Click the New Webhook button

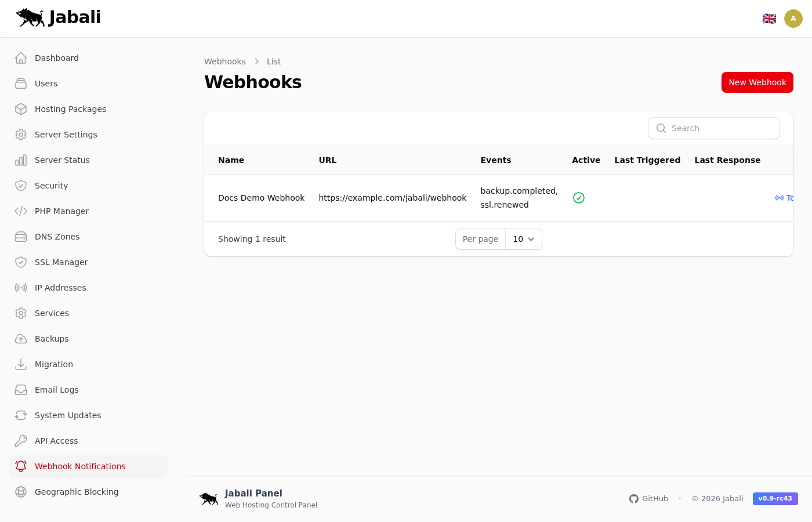pyautogui.click(x=757, y=82)
